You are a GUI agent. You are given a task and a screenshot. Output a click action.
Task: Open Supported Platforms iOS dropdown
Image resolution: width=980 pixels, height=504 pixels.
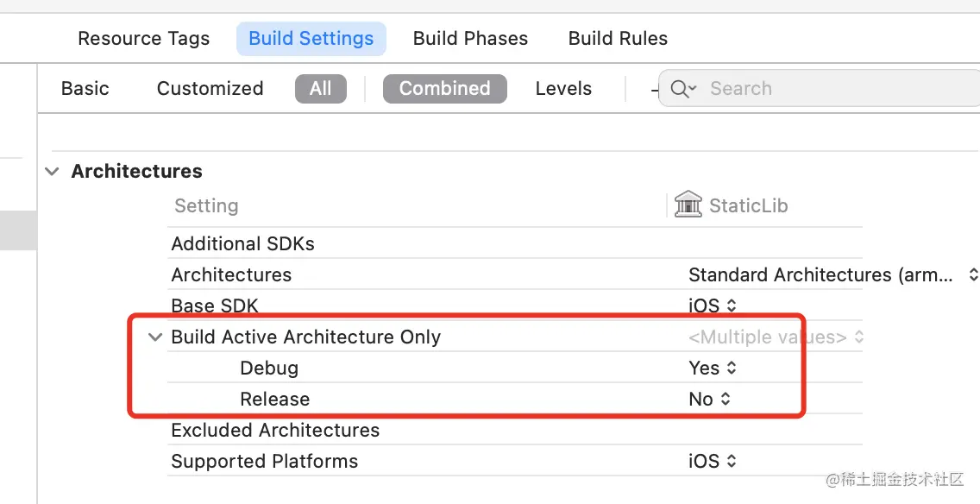713,462
